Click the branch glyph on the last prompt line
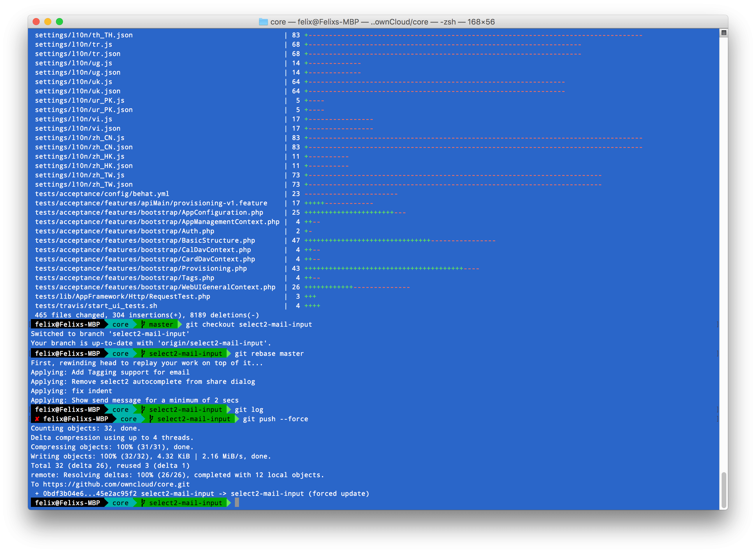 click(143, 503)
